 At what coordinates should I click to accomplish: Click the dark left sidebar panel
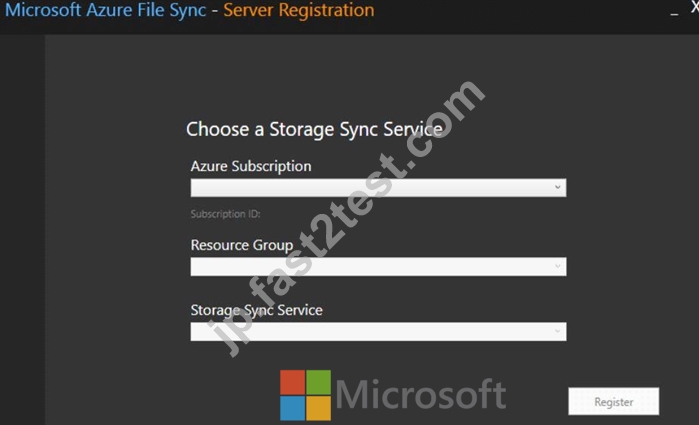[22, 230]
